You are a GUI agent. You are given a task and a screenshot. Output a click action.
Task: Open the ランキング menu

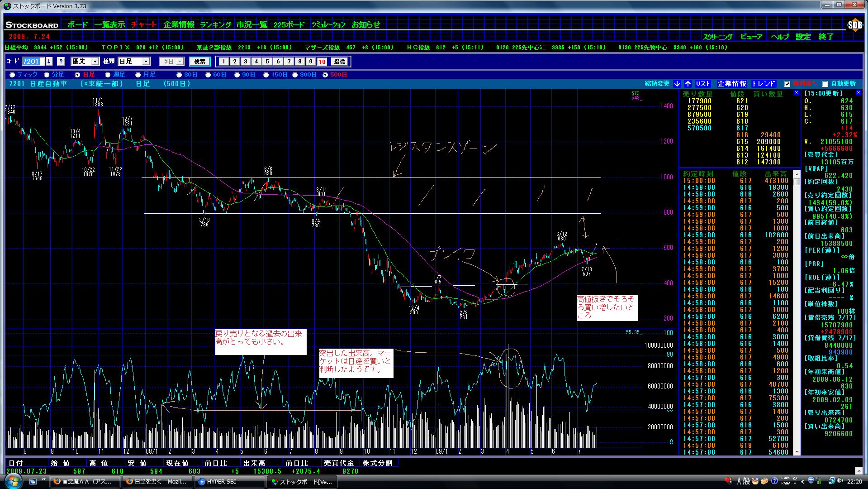click(x=215, y=25)
